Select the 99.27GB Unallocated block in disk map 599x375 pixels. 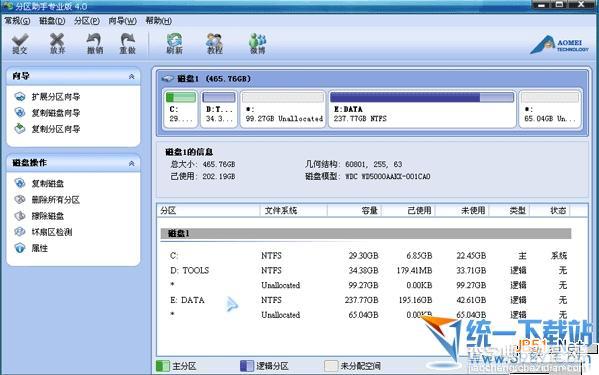(x=283, y=108)
